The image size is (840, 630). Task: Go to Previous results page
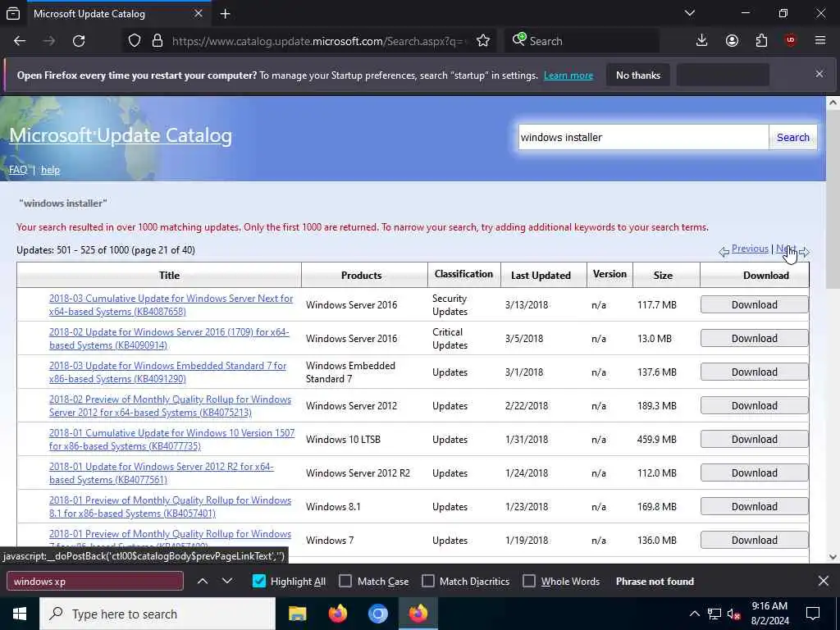tap(750, 249)
